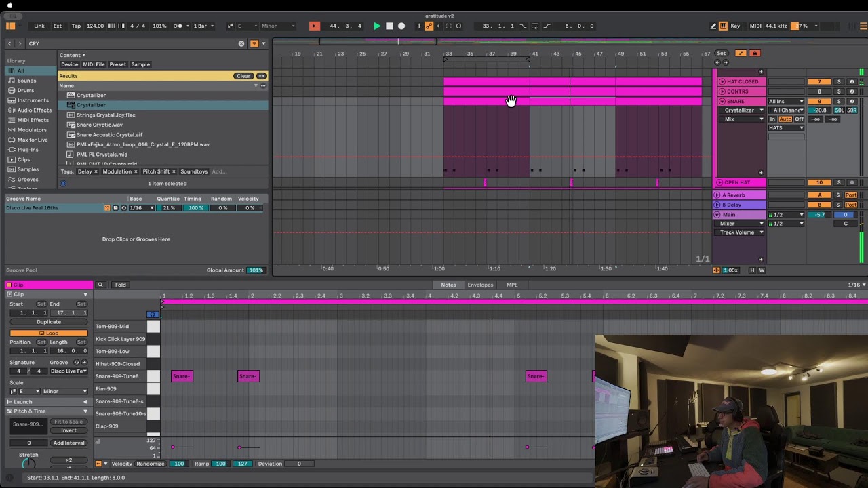Image resolution: width=868 pixels, height=488 pixels.
Task: Toggle the browser filter icon
Action: click(x=254, y=43)
